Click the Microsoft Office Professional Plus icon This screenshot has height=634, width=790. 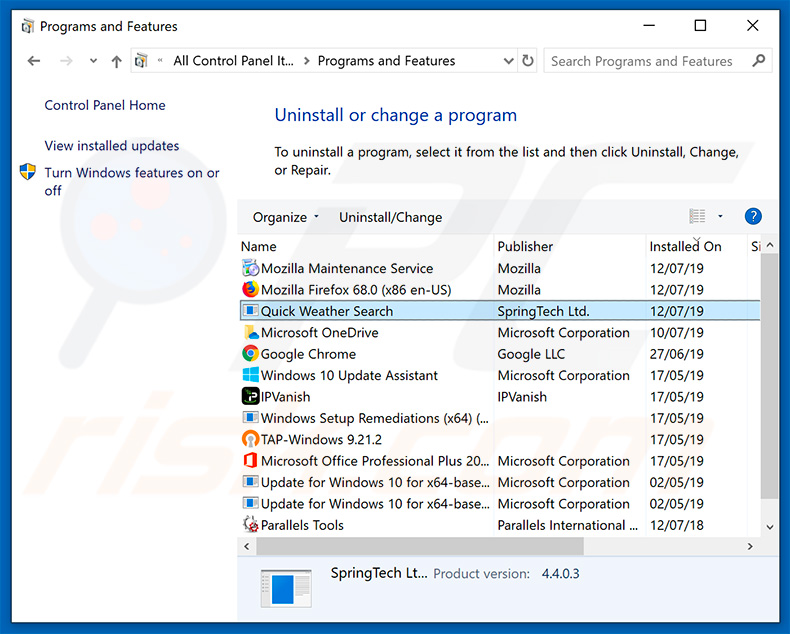[x=250, y=461]
